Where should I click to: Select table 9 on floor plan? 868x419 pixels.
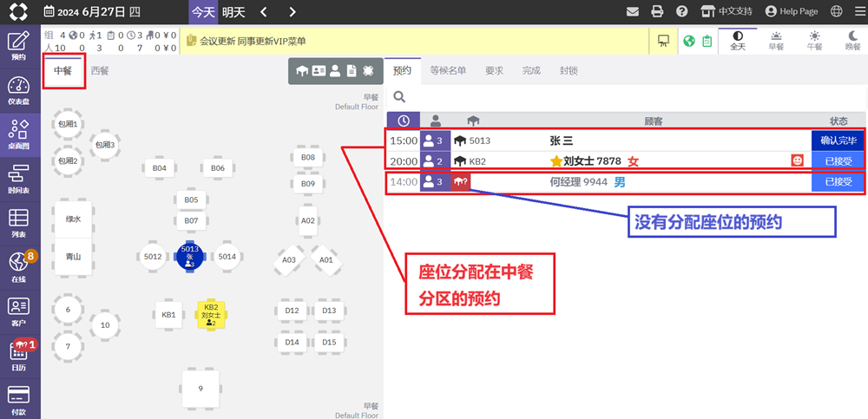201,389
